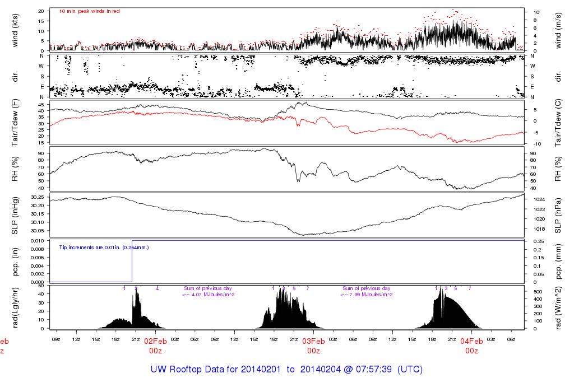Select the "Tair/Tdew (F)" axis label

pos(15,123)
